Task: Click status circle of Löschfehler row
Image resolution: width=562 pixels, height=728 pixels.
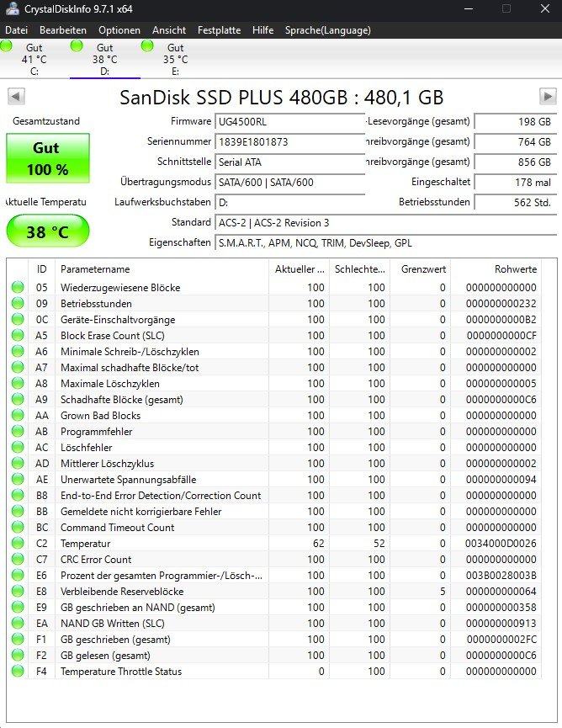Action: [18, 448]
